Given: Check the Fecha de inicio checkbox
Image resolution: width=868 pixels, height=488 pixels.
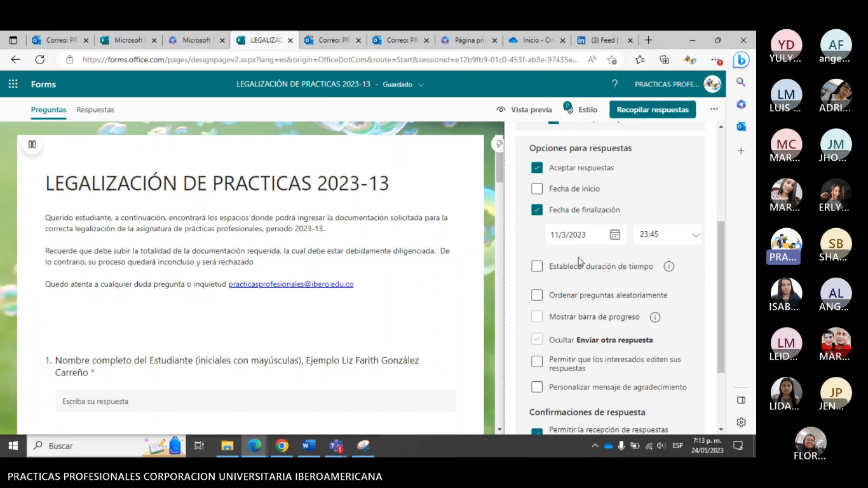Looking at the screenshot, I should (x=537, y=189).
